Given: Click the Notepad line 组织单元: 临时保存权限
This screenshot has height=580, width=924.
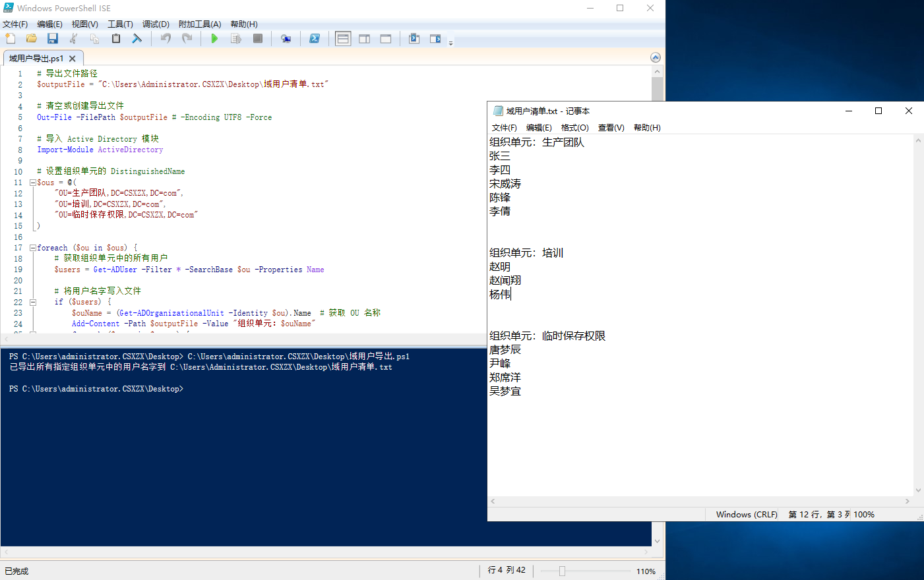Looking at the screenshot, I should 547,336.
